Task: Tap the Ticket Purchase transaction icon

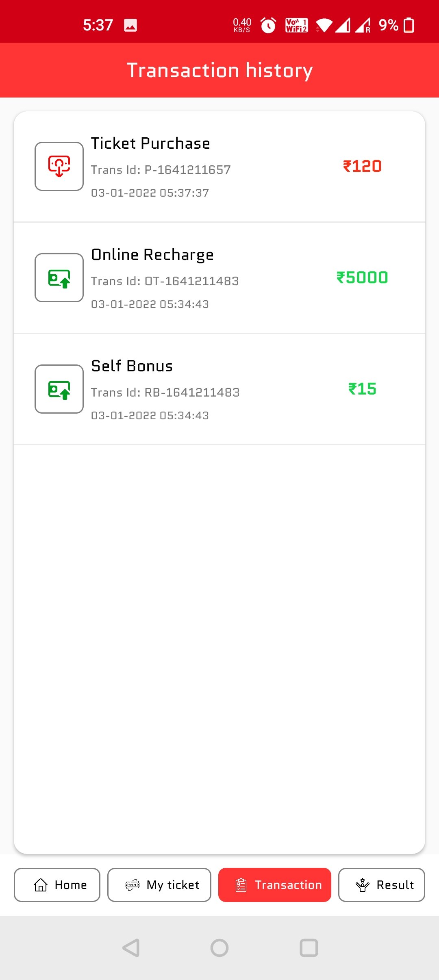Action: pyautogui.click(x=59, y=166)
